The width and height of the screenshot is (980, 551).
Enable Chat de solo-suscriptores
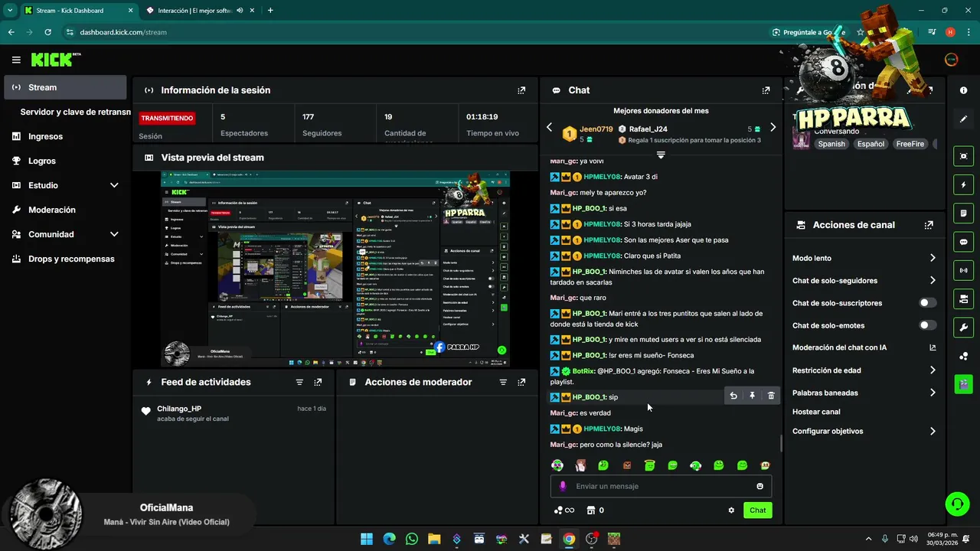click(927, 303)
